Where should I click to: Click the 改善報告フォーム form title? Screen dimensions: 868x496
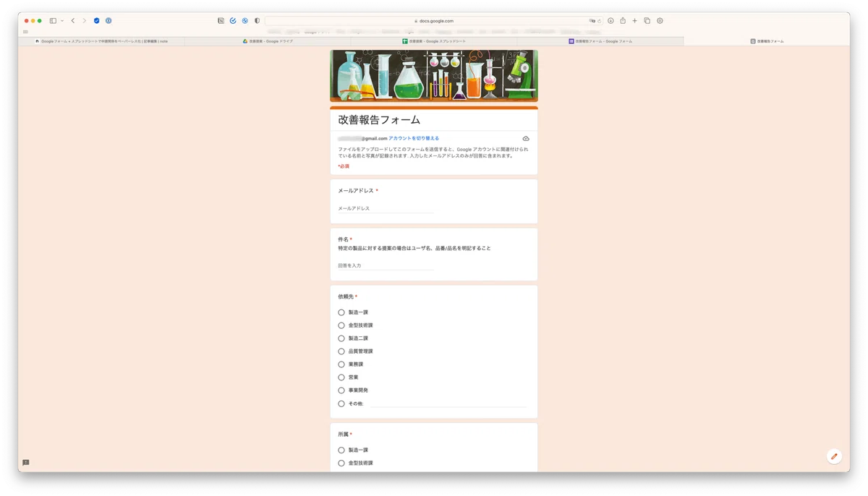(379, 120)
